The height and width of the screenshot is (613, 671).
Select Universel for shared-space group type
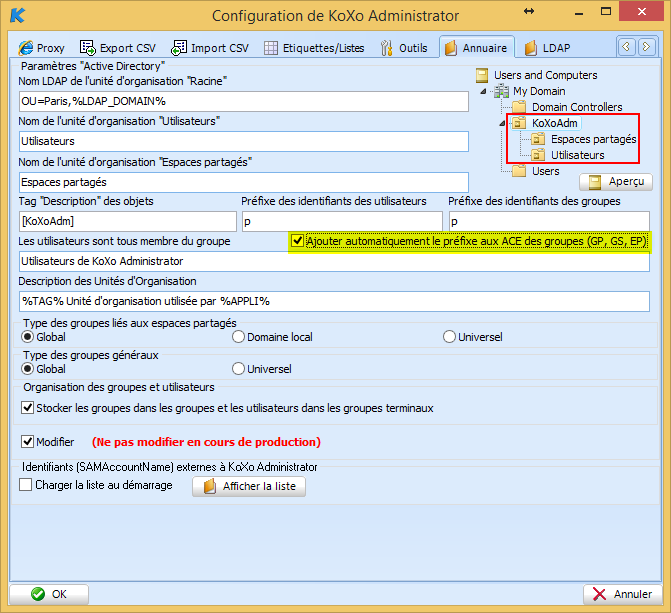[x=449, y=337]
